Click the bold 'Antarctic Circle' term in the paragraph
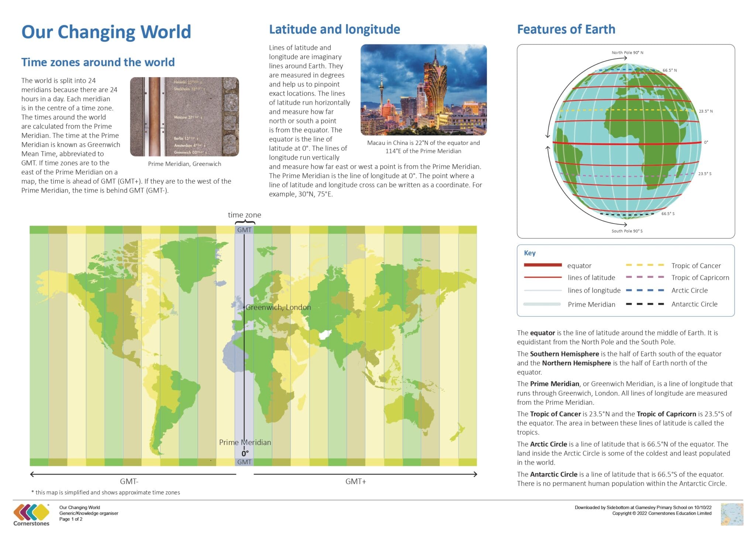 554,474
